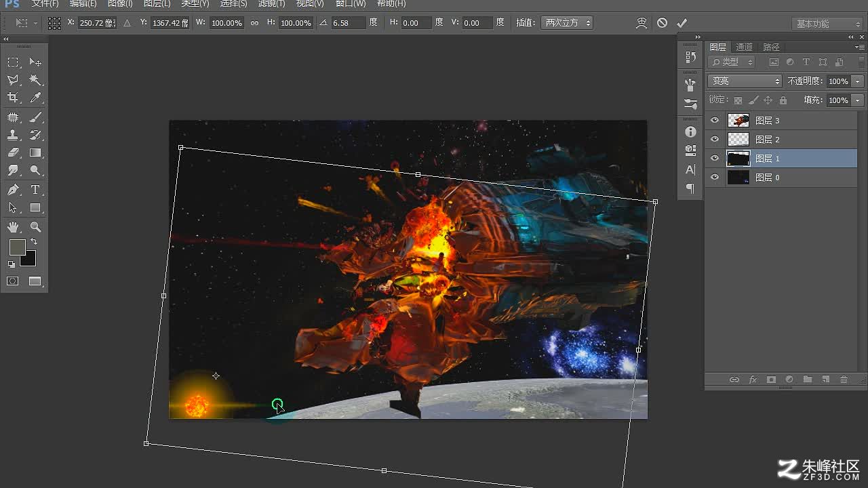868x488 pixels.
Task: Open the workspace dropdown 基本功能
Action: 826,24
